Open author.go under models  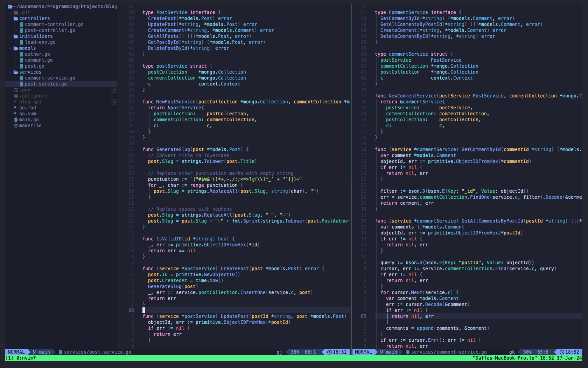click(x=37, y=54)
